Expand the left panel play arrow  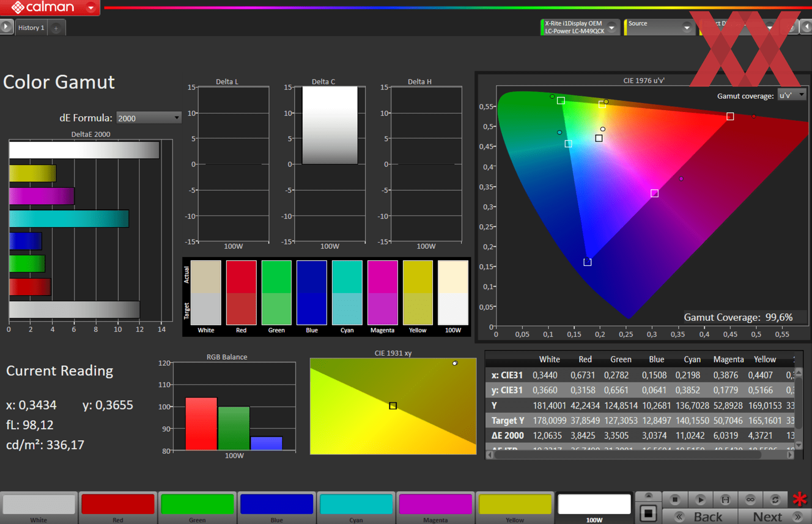(6, 27)
